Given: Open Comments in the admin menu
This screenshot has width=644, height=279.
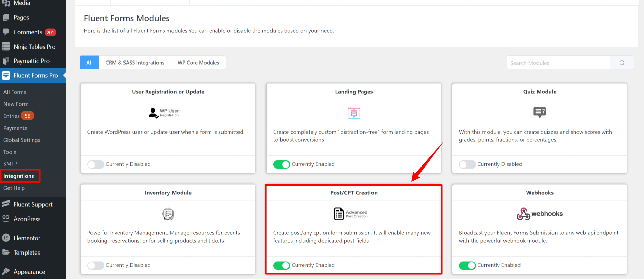Looking at the screenshot, I should 28,32.
